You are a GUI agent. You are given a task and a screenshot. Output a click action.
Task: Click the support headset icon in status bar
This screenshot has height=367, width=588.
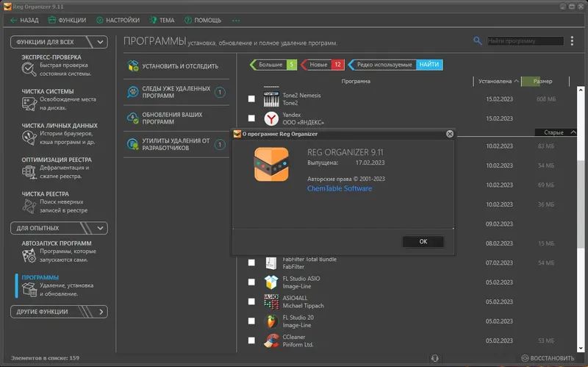[x=434, y=358]
